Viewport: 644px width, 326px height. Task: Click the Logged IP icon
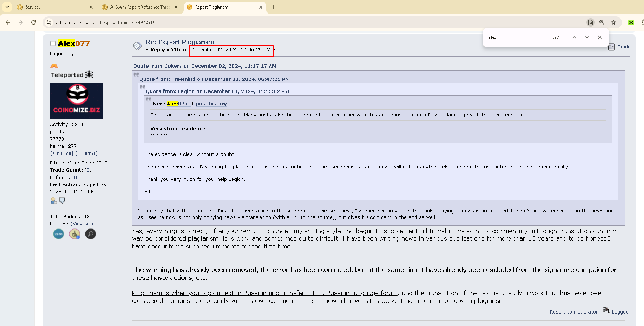pyautogui.click(x=606, y=310)
